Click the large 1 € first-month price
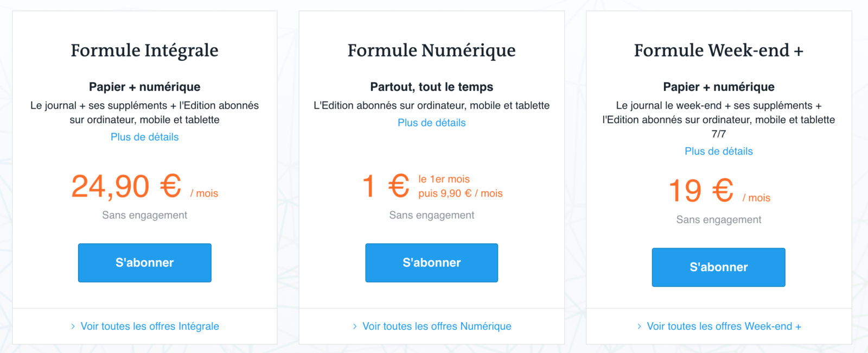This screenshot has width=868, height=353. click(386, 186)
